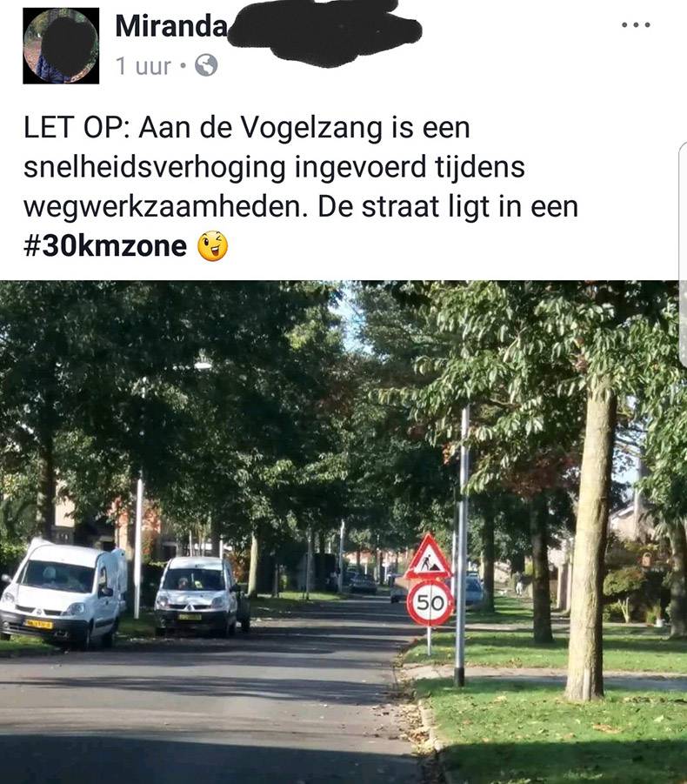The image size is (687, 784).
Task: Open the street photo attachment
Action: (x=343, y=532)
